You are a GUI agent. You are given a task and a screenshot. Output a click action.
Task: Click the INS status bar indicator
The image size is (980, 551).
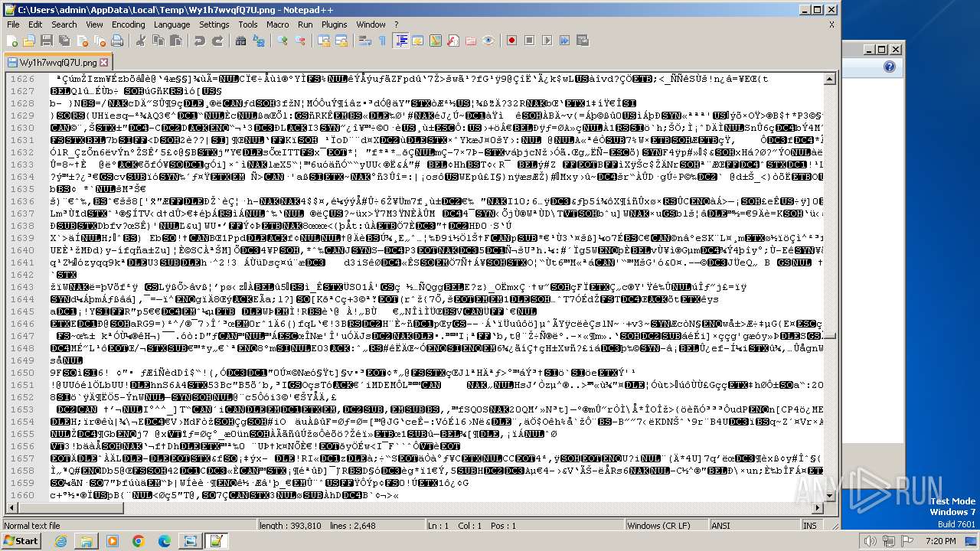point(810,526)
